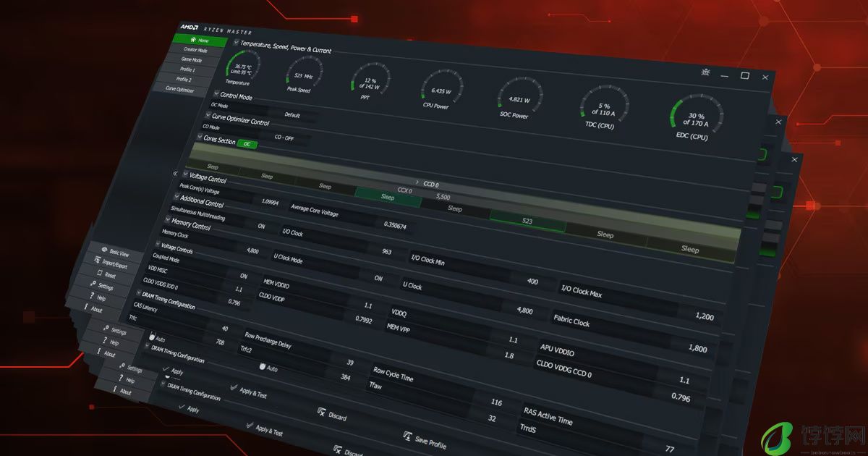
Task: Toggle the green OC switch in Cores Section
Action: [247, 144]
